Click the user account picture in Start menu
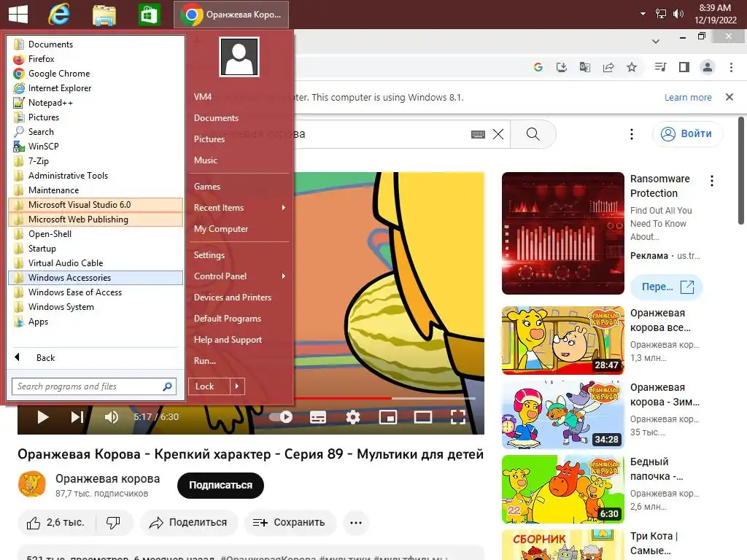747x560 pixels. (239, 57)
